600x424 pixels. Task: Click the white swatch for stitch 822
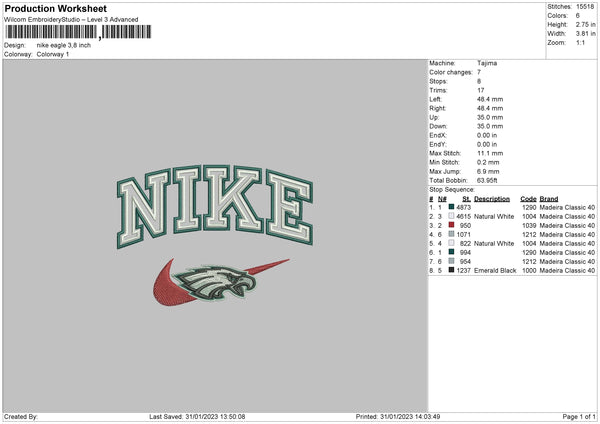[x=452, y=243]
